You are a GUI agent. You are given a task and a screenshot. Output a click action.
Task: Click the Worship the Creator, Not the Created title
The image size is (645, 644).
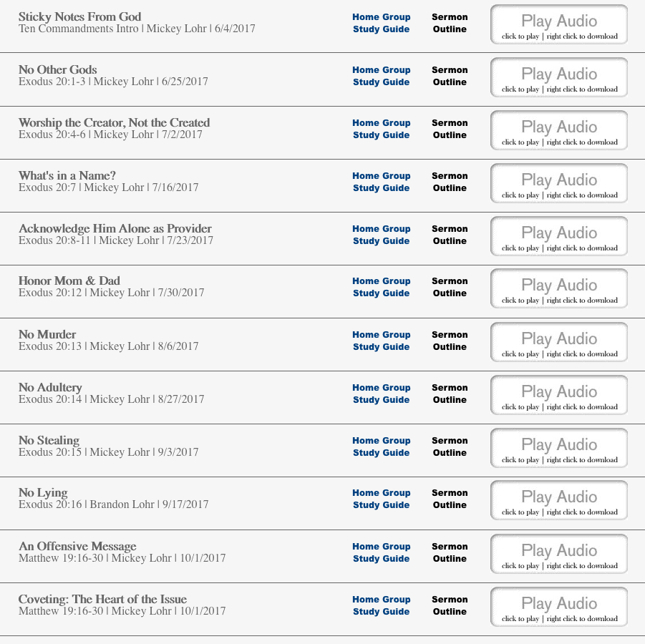pyautogui.click(x=114, y=122)
